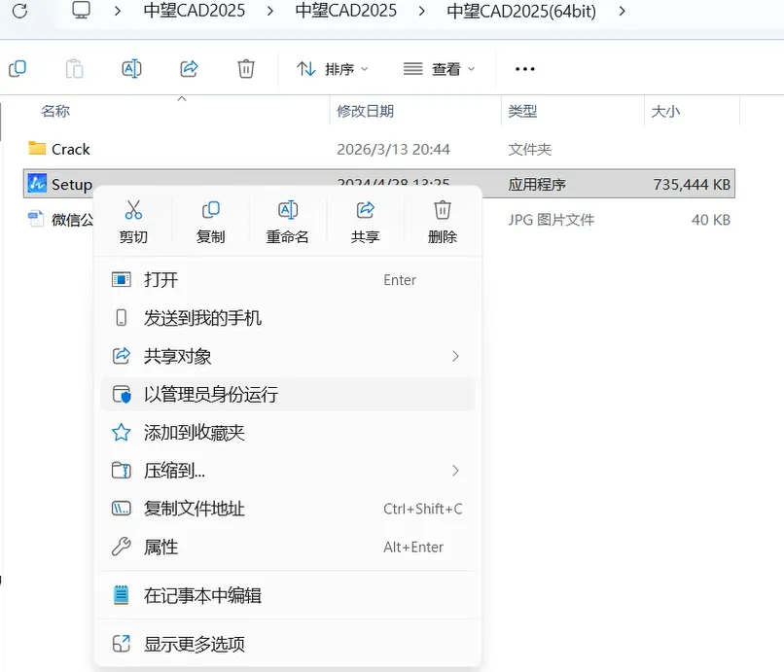Viewport: 784px width, 672px height.
Task: Select 在记事本中编辑 menu entry
Action: 288,595
